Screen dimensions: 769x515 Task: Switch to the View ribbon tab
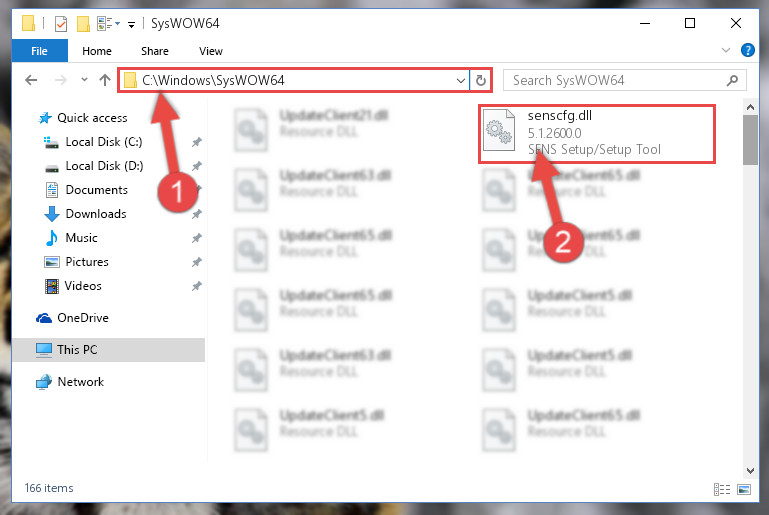pyautogui.click(x=210, y=51)
